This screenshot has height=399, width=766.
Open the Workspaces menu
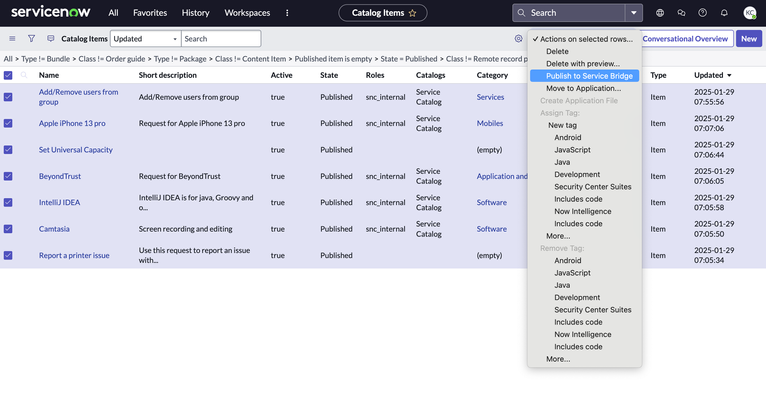click(x=247, y=13)
